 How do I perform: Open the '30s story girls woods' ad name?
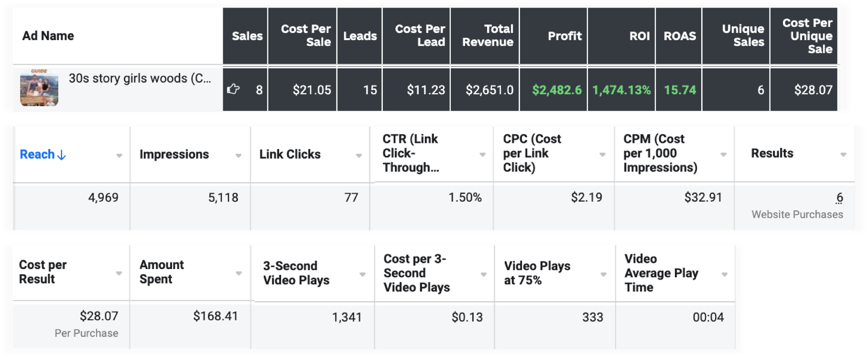140,78
